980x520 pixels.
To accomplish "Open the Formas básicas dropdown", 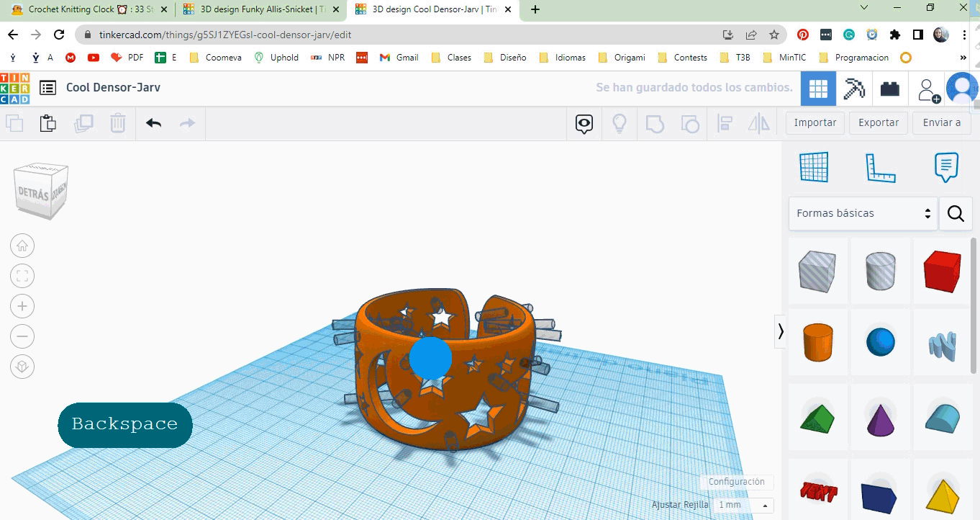I will coord(862,213).
